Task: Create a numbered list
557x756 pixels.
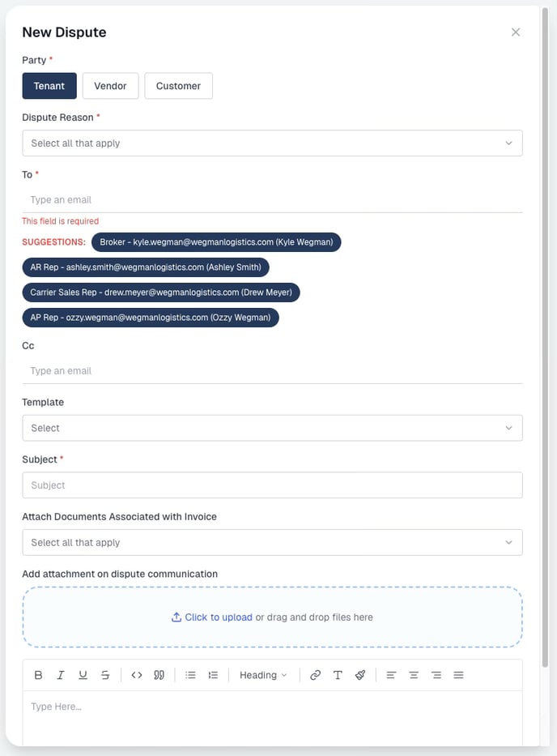Action: pyautogui.click(x=213, y=675)
